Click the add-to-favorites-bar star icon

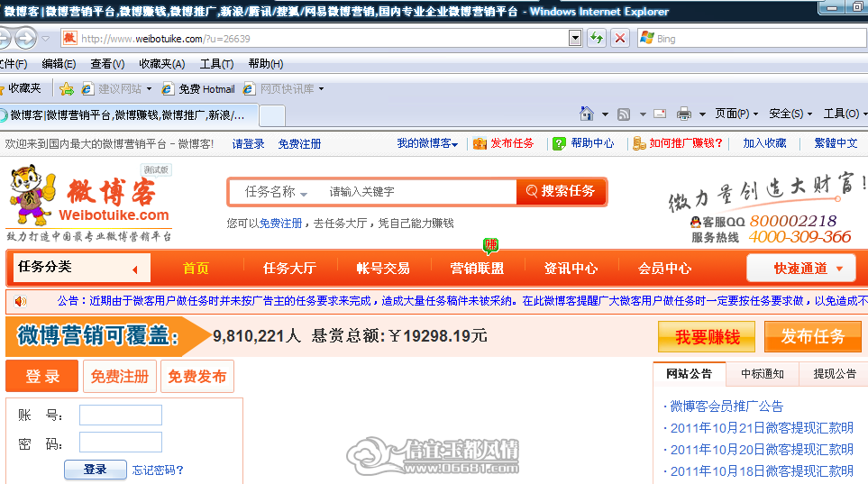[67, 88]
